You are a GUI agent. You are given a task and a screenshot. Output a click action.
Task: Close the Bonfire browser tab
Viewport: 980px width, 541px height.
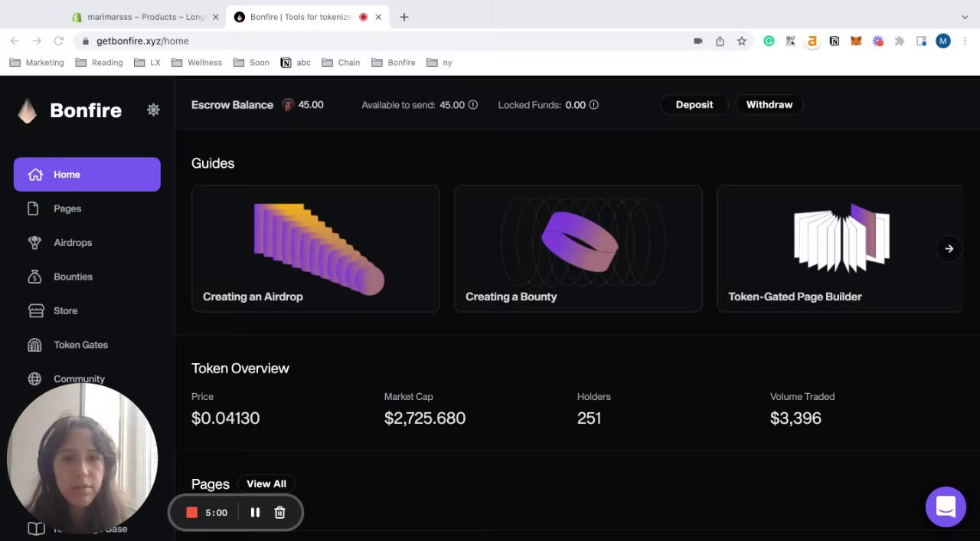coord(378,17)
